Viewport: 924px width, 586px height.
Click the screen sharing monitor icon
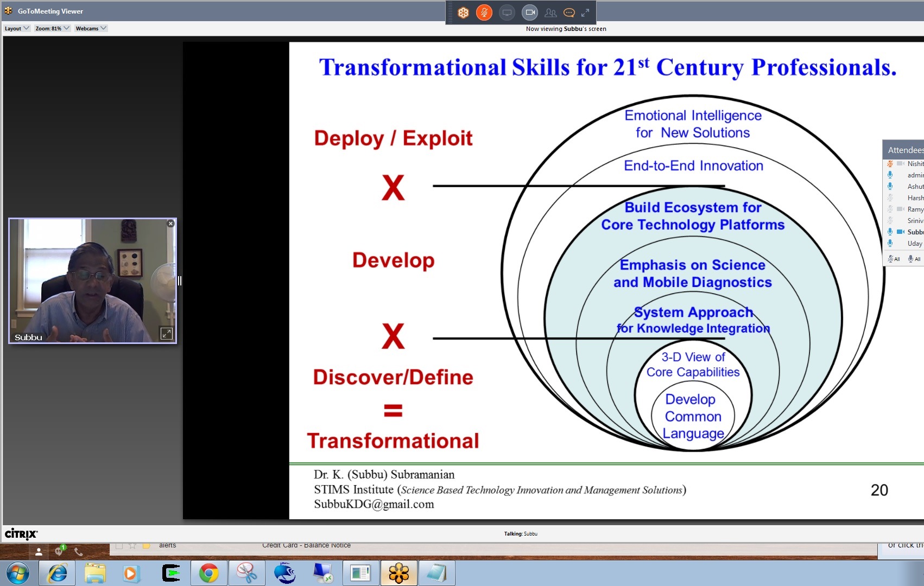(x=507, y=12)
